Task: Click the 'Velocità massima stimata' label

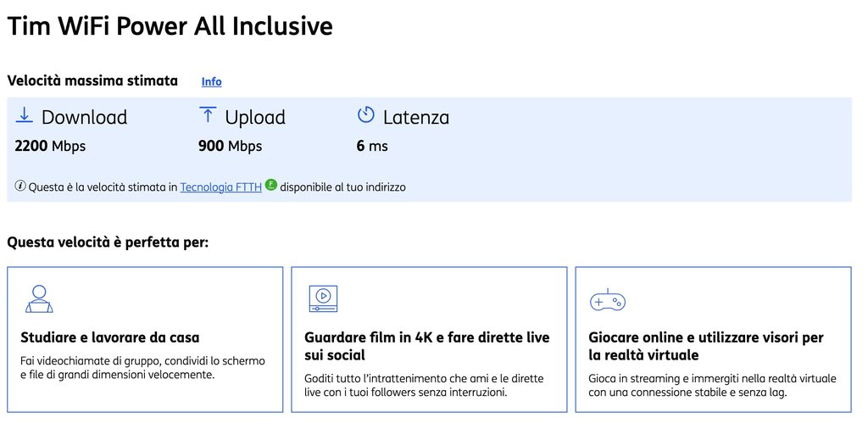Action: point(92,81)
